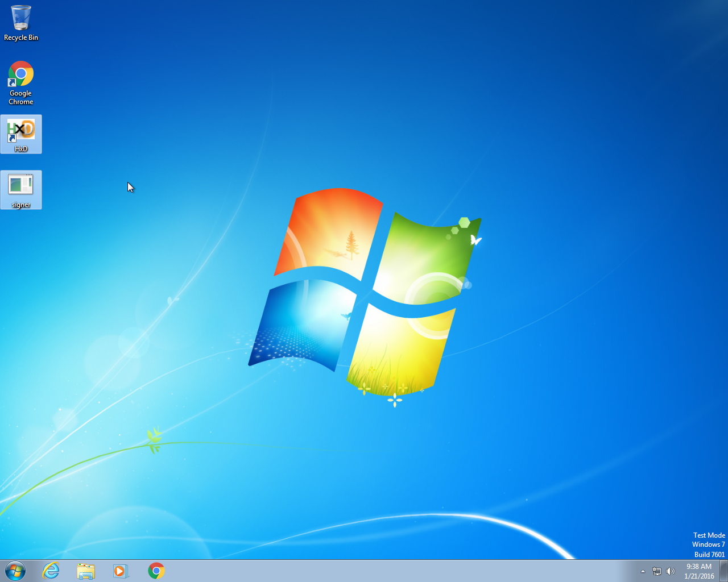Screen dimensions: 728x582
Task: Select the signer shortcut label
Action: 21,205
